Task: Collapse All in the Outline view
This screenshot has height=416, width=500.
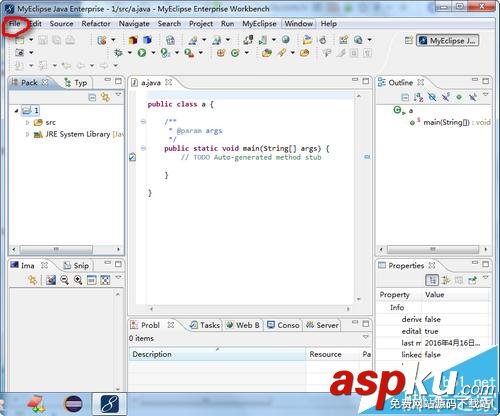Action: tap(405, 97)
